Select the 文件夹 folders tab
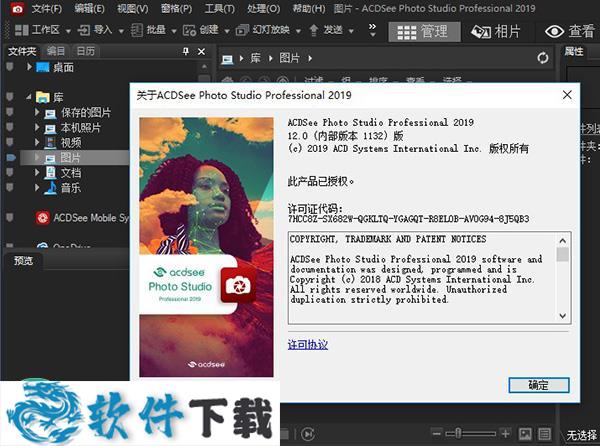This screenshot has height=446, width=600. 22,51
